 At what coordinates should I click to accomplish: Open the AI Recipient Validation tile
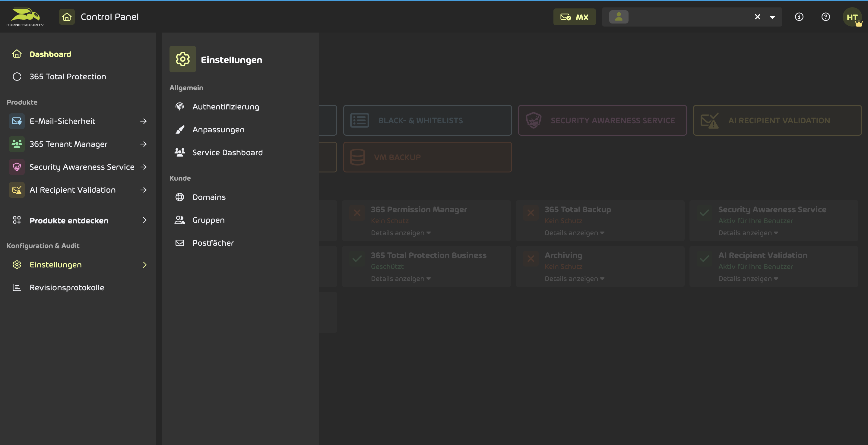pyautogui.click(x=777, y=120)
